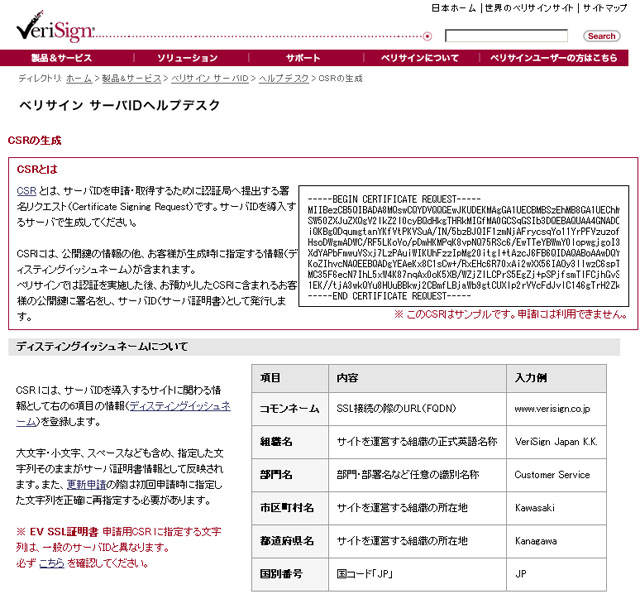Open the 製品&サービス menu

click(62, 58)
